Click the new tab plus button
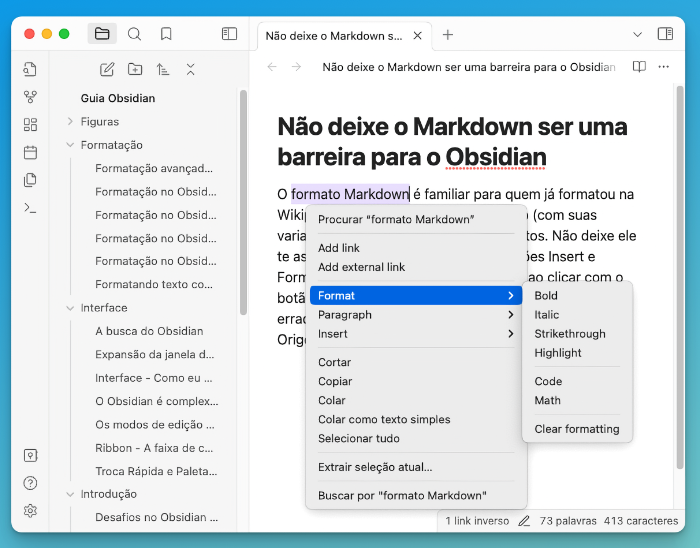This screenshot has height=548, width=700. pyautogui.click(x=448, y=35)
